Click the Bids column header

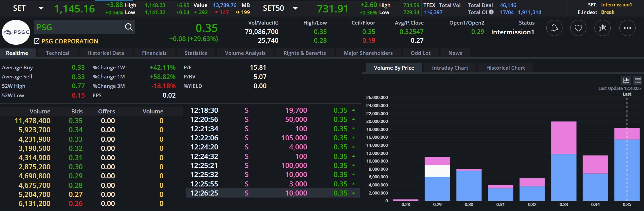point(77,111)
